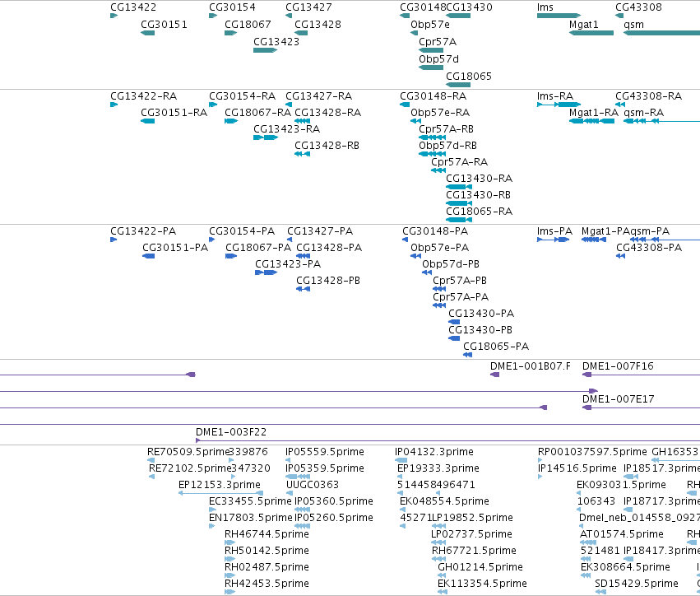Click transcript Obp57d-RB label
This screenshot has width=700, height=596.
coord(447,146)
